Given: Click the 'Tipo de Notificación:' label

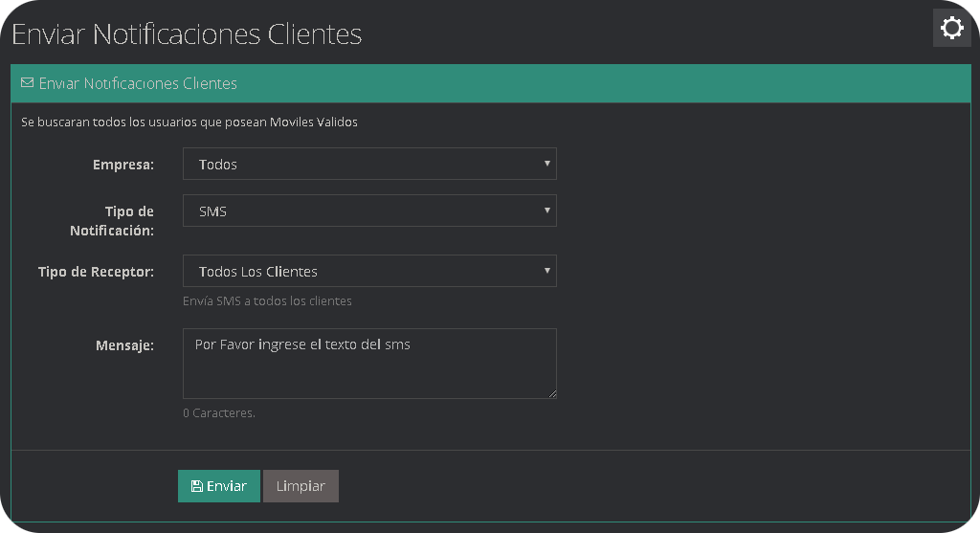Looking at the screenshot, I should (x=112, y=221).
